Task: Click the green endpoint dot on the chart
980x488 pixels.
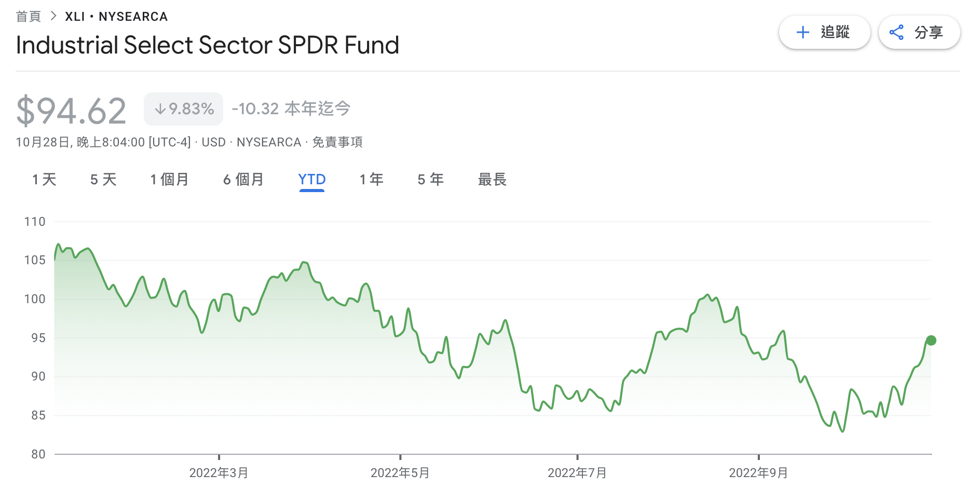Action: coord(931,341)
